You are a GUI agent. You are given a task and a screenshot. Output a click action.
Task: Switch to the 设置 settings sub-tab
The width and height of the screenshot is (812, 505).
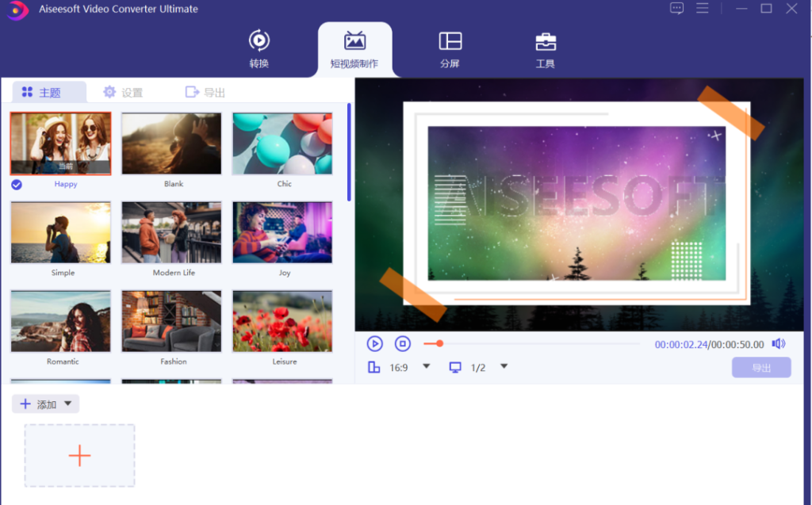click(123, 92)
